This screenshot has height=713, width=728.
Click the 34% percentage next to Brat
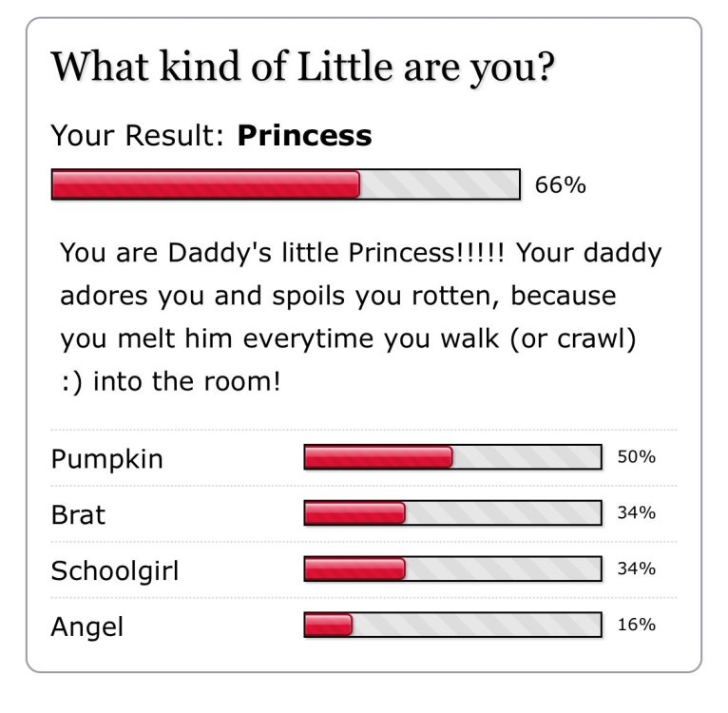[x=636, y=512]
